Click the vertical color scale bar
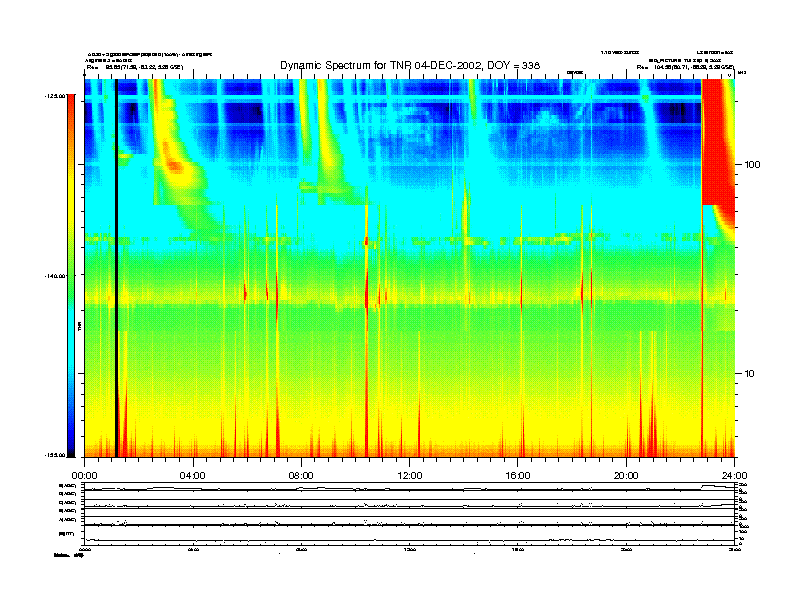The height and width of the screenshot is (612, 792). coord(71,276)
